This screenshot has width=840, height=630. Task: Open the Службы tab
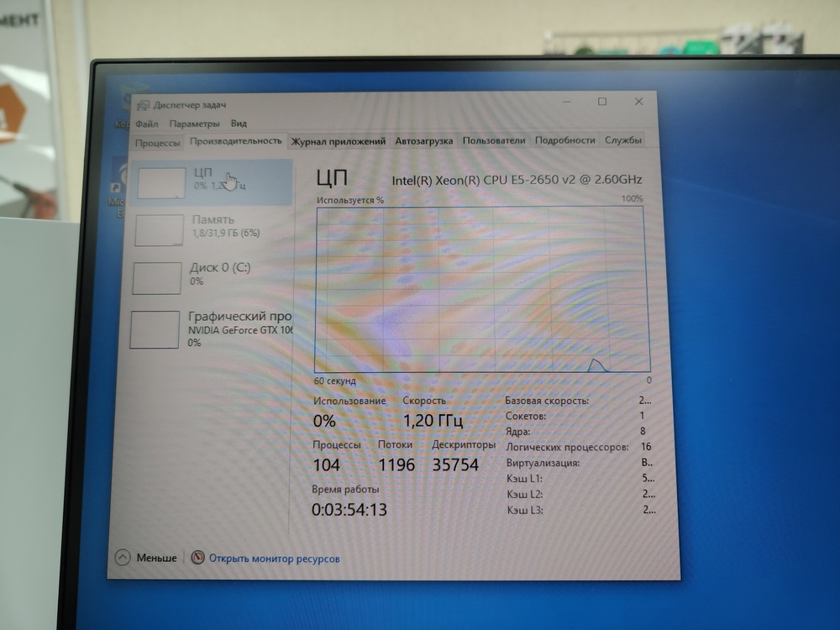pyautogui.click(x=623, y=140)
